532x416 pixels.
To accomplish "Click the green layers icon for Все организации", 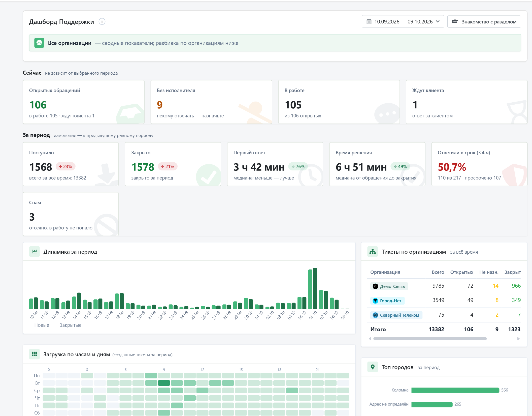I will click(39, 43).
